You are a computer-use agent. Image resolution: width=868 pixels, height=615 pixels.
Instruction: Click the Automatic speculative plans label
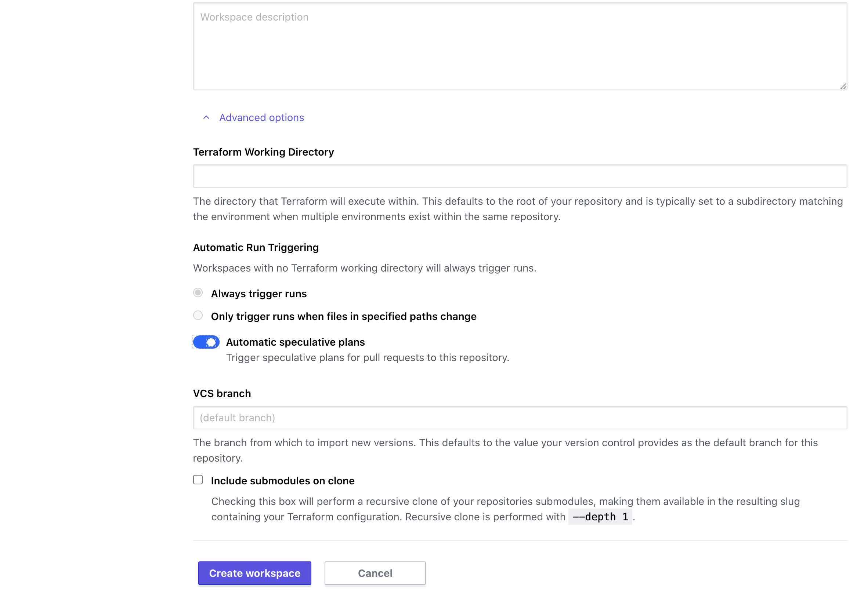296,342
